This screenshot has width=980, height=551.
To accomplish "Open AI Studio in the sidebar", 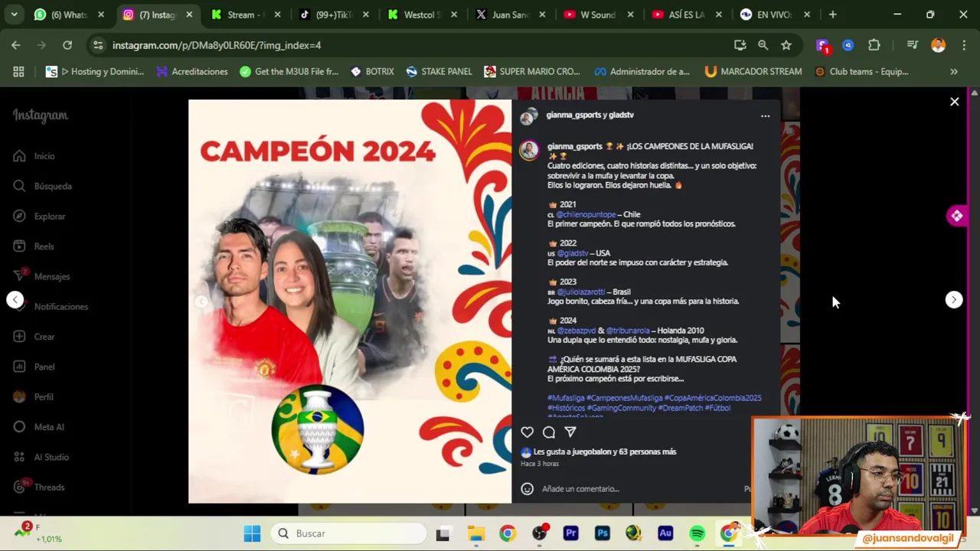I will pos(41,457).
